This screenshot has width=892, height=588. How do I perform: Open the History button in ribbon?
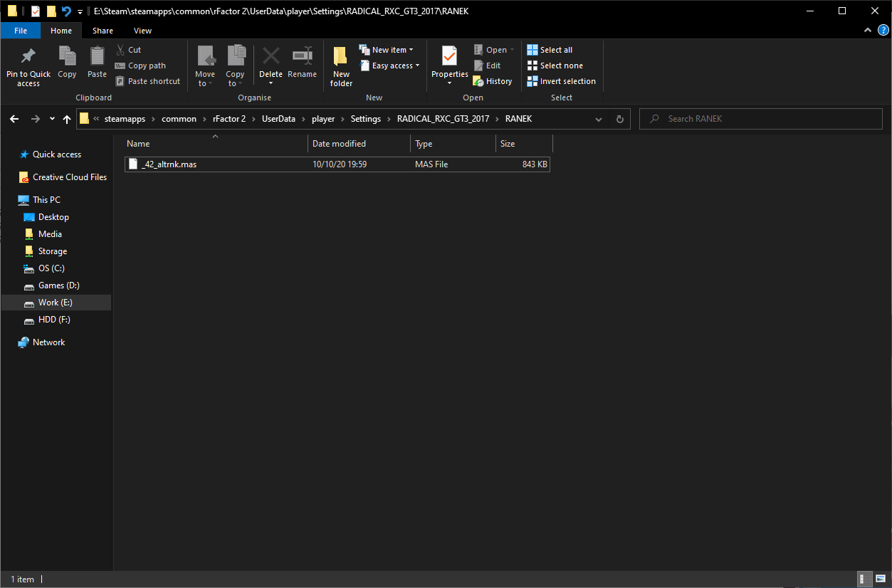click(x=493, y=81)
